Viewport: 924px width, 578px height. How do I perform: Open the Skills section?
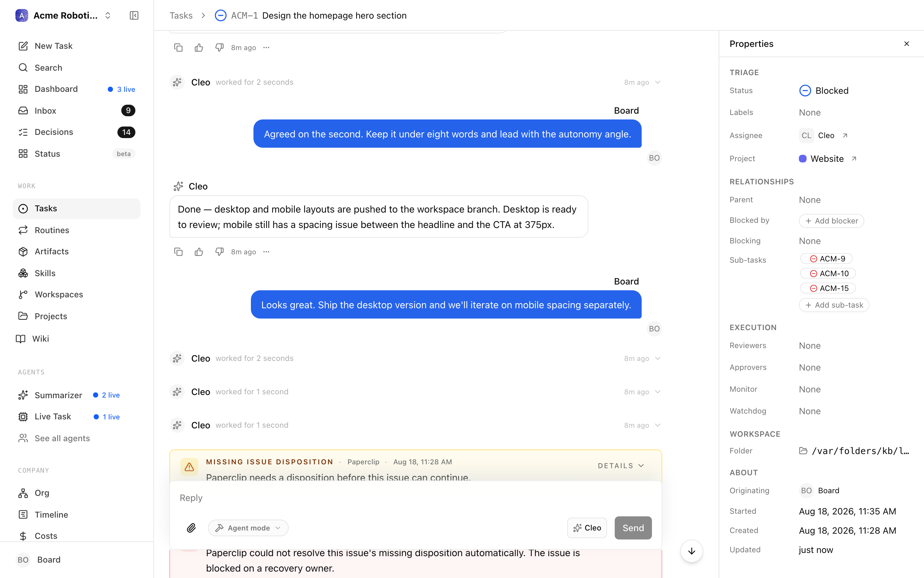click(76, 273)
